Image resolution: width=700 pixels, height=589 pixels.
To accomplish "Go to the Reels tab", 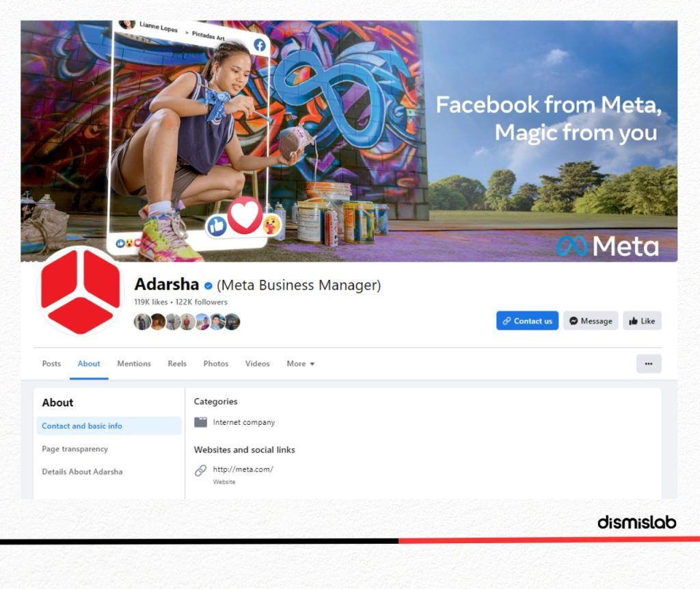I will 177,364.
